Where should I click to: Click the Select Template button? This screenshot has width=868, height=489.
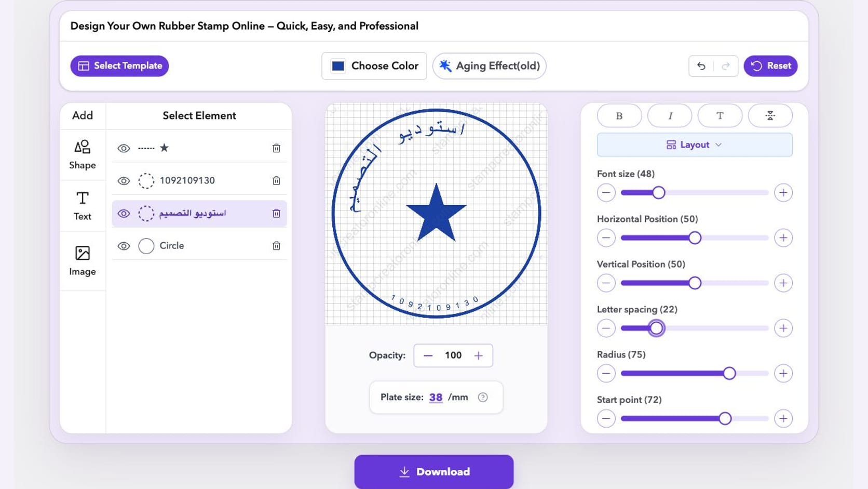pyautogui.click(x=119, y=66)
